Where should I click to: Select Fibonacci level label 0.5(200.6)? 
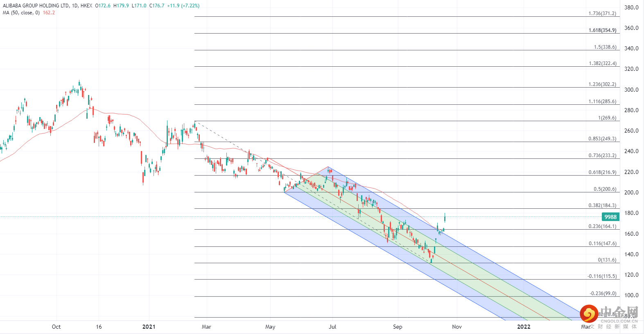(605, 189)
